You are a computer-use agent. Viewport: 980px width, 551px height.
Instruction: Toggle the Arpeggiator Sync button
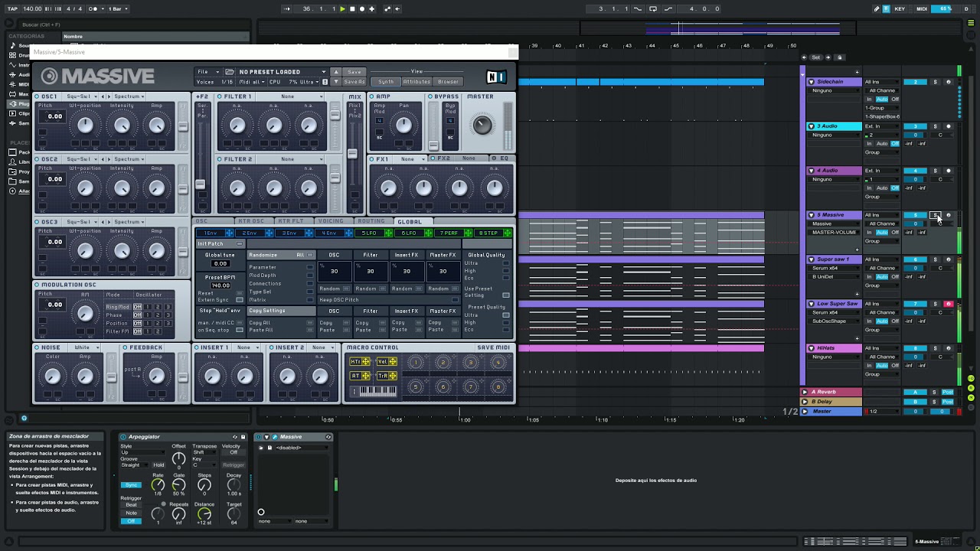pyautogui.click(x=131, y=485)
